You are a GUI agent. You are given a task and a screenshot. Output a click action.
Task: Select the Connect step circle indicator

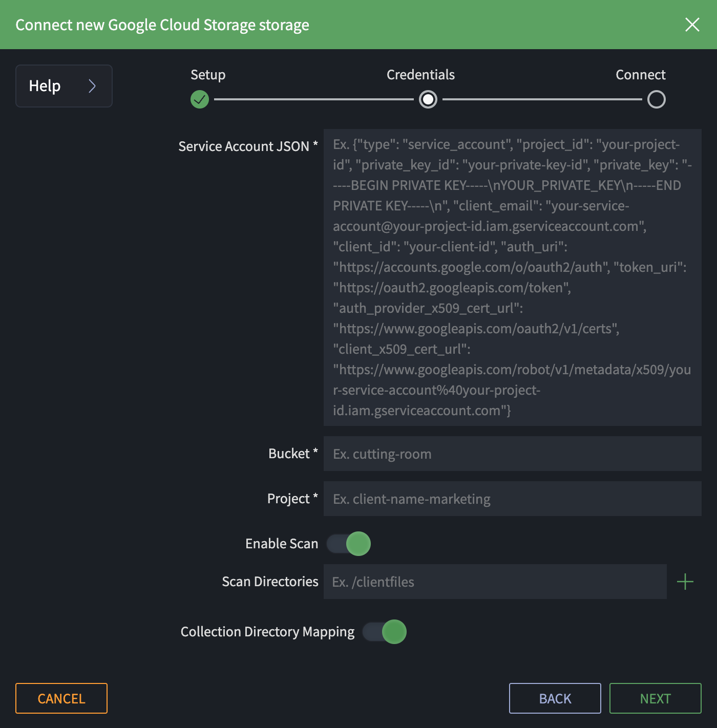656,99
